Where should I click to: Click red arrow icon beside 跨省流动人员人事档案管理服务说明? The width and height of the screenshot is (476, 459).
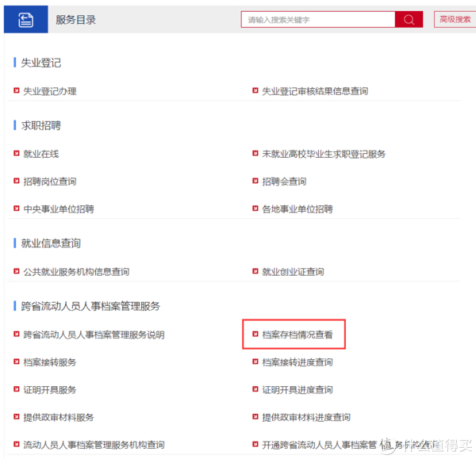point(17,334)
